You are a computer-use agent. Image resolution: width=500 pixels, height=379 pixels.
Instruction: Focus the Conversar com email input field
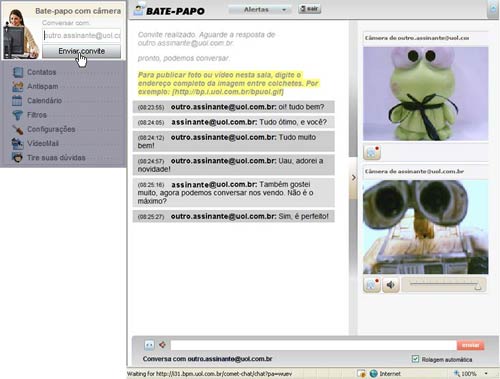pos(82,35)
